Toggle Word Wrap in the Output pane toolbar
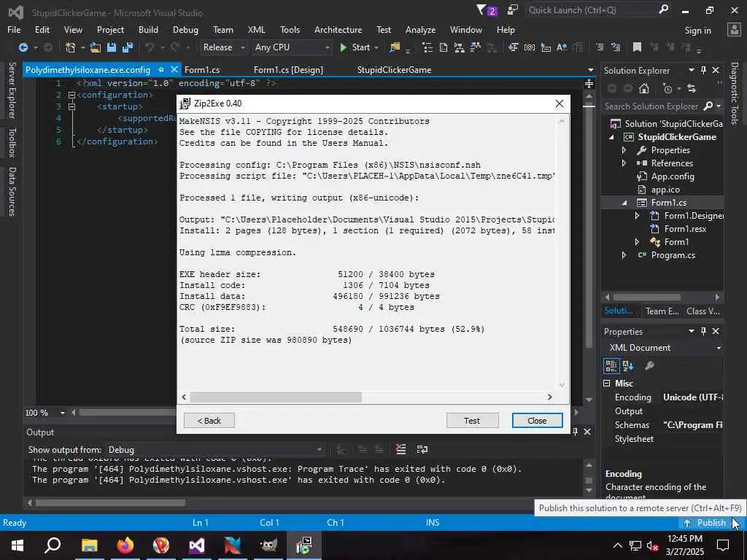Screen dimensions: 747x560 [422, 449]
